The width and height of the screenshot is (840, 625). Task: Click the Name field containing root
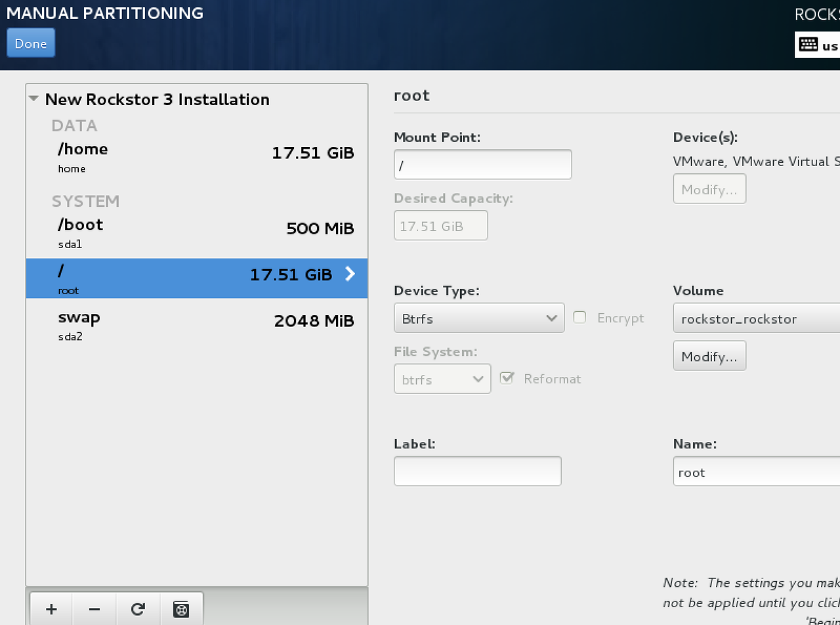click(756, 471)
